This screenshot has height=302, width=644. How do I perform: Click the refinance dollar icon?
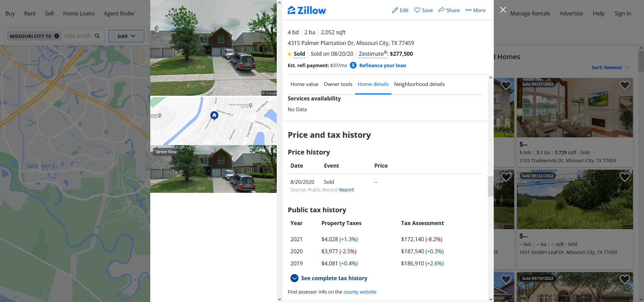[353, 65]
